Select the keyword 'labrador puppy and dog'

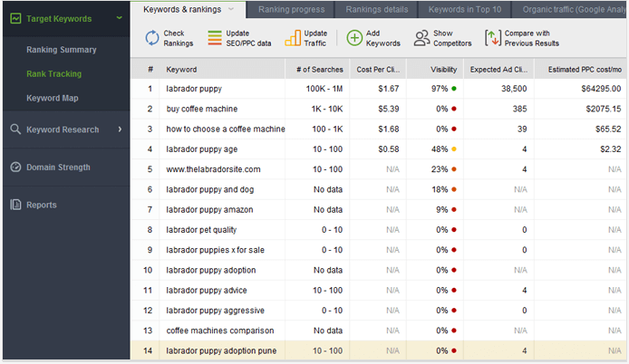pyautogui.click(x=210, y=189)
